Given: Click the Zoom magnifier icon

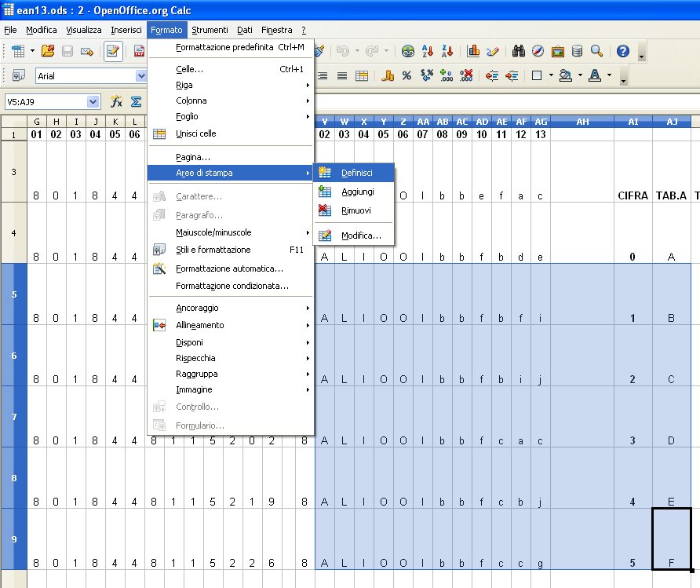Looking at the screenshot, I should pos(597,51).
